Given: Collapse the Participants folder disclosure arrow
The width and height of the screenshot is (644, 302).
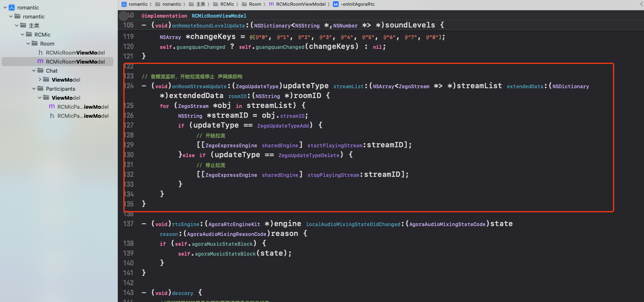Looking at the screenshot, I should point(34,89).
